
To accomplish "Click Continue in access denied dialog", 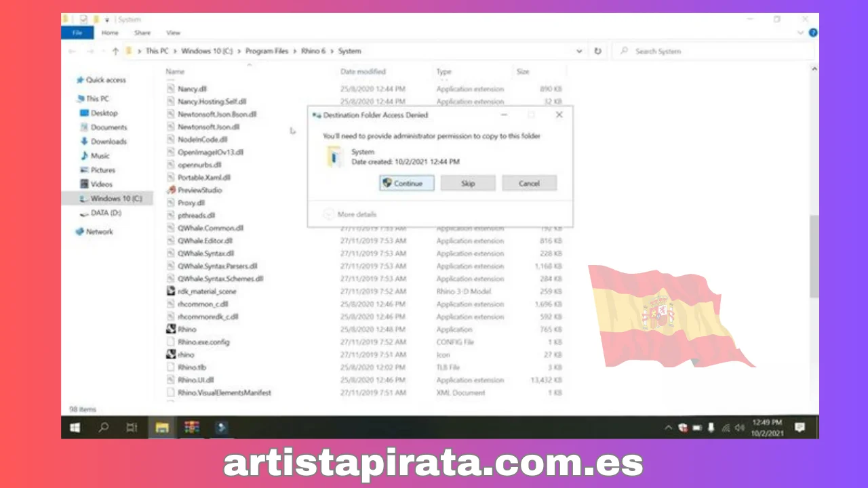I will (406, 183).
